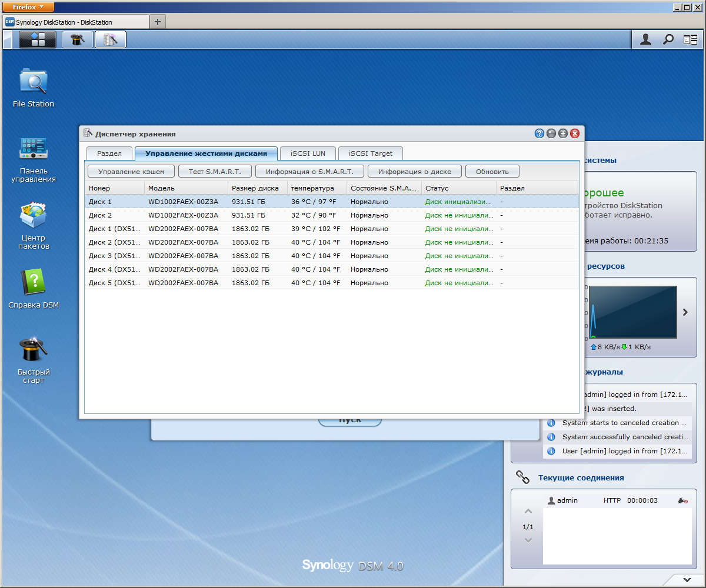The height and width of the screenshot is (588, 706).
Task: Open Справка DSM help book icon
Action: click(34, 283)
